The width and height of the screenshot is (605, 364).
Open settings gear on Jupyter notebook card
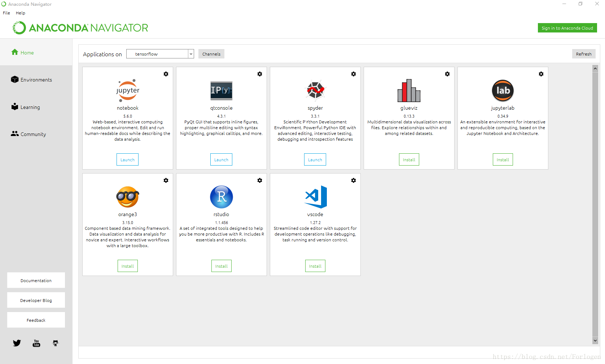(166, 74)
